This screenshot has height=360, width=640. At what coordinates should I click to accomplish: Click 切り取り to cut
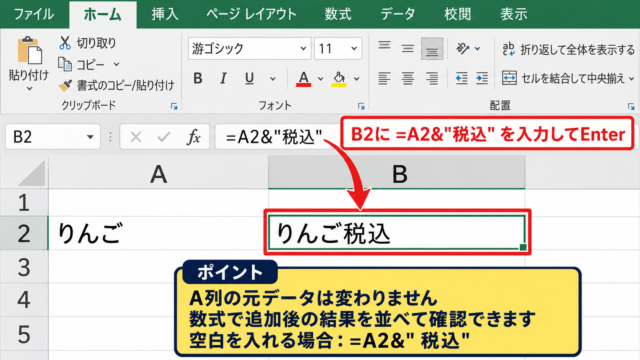pyautogui.click(x=88, y=43)
